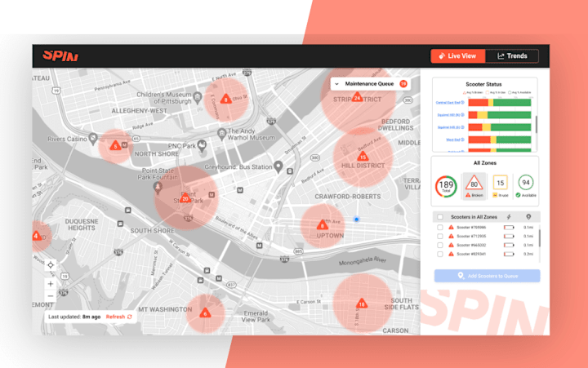
Task: Tick the checkbox for Scooter #712935
Action: pos(440,237)
